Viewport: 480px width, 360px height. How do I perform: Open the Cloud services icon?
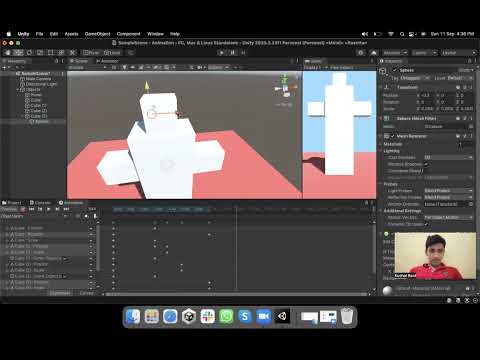(x=374, y=53)
